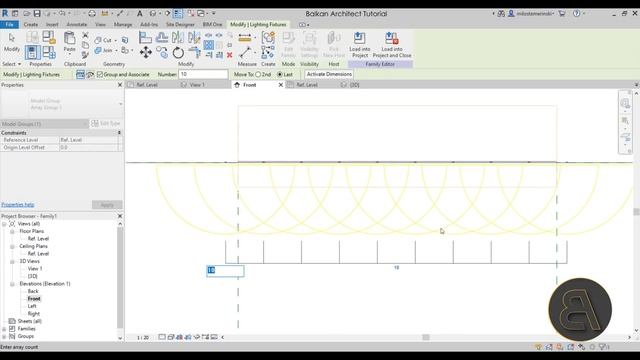Open the Model Groups (1) filter dropdown
Screen dimensions: 640x360
click(85, 124)
